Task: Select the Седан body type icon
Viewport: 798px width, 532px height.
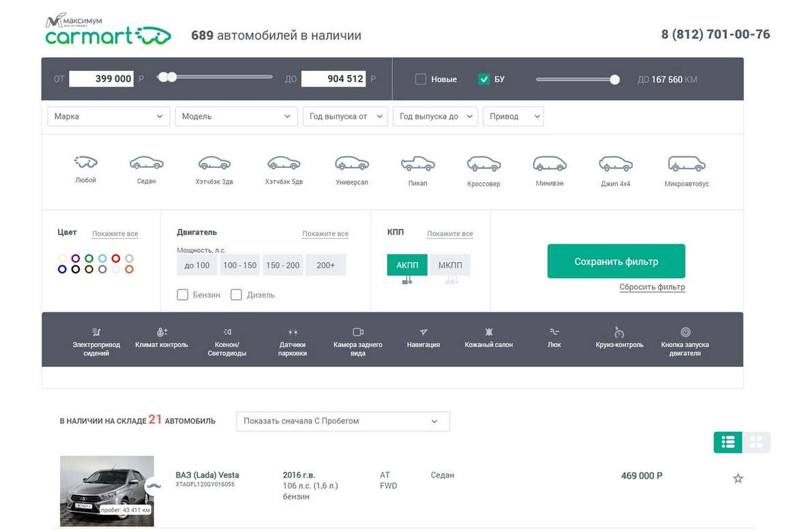Action: coord(146,164)
